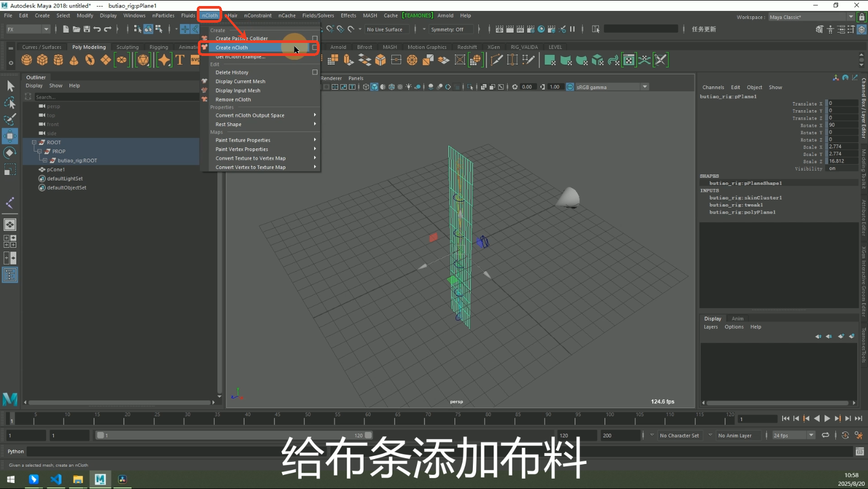
Task: Open Delete History option box
Action: (314, 72)
